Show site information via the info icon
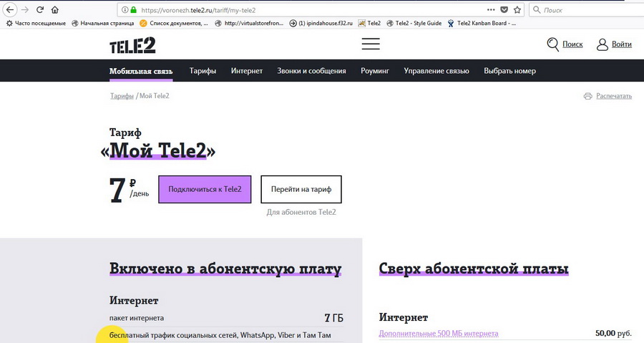Image resolution: width=644 pixels, height=343 pixels. [125, 10]
